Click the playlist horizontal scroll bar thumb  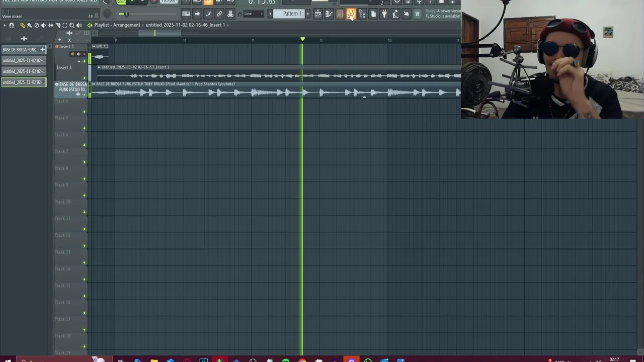[x=160, y=33]
